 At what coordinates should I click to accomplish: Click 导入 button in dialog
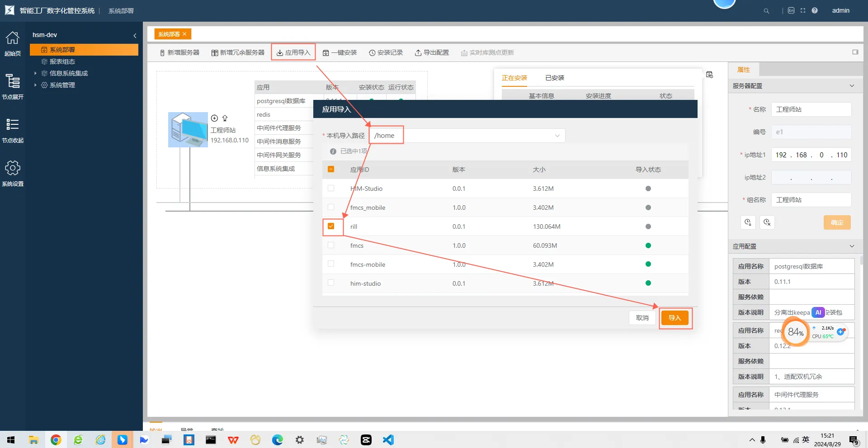click(x=675, y=318)
